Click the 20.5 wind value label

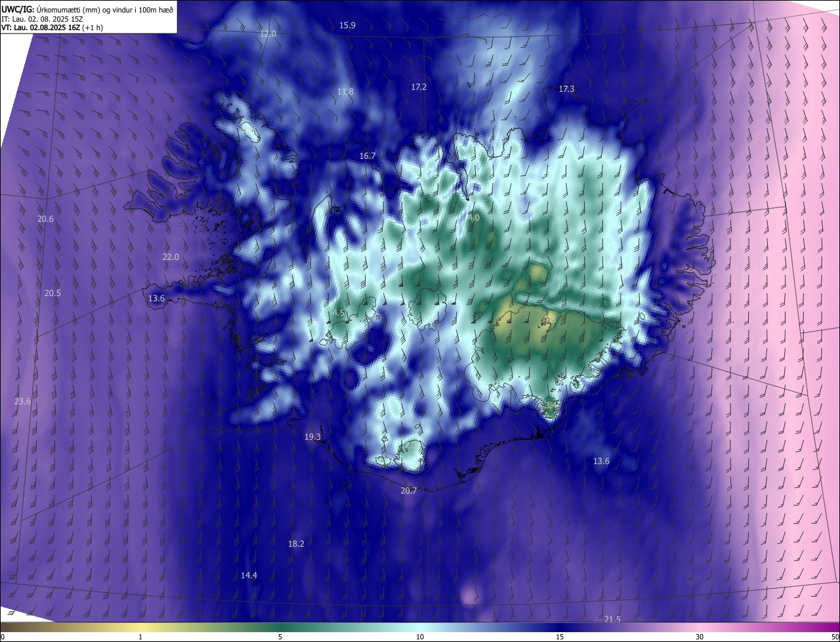(52, 293)
